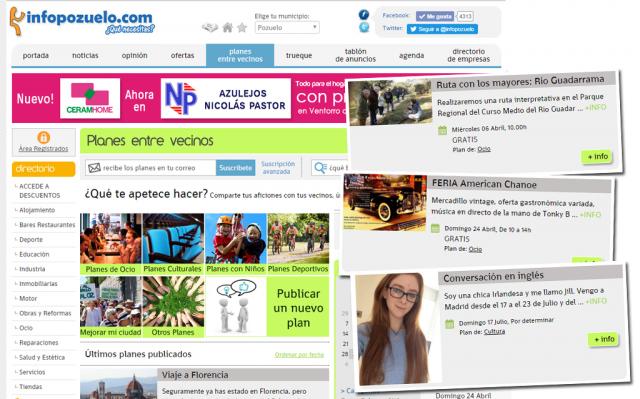
Task: Click the infopozuelo.com logo
Action: [82, 21]
